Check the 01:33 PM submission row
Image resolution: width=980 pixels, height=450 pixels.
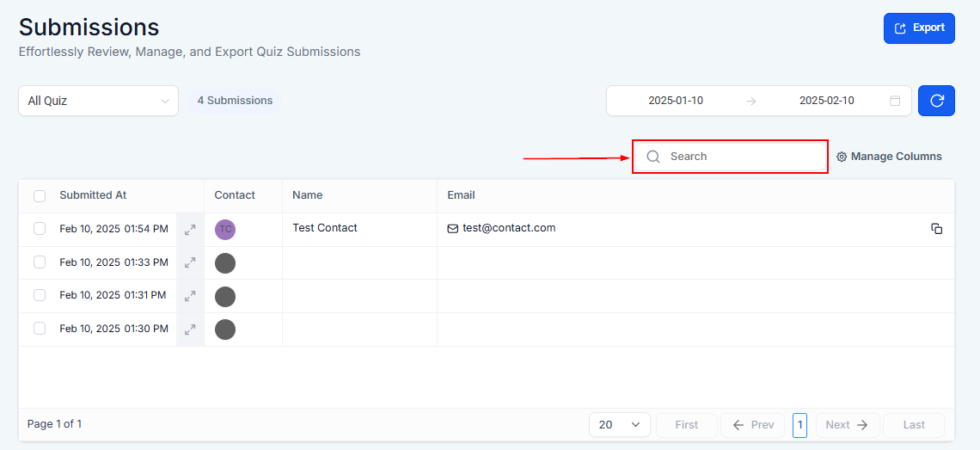(x=40, y=262)
